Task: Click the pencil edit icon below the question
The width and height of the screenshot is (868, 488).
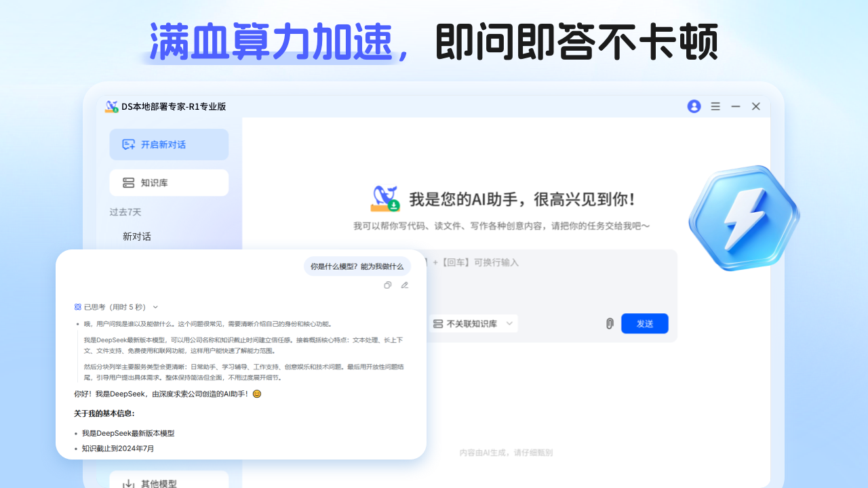Action: click(405, 285)
